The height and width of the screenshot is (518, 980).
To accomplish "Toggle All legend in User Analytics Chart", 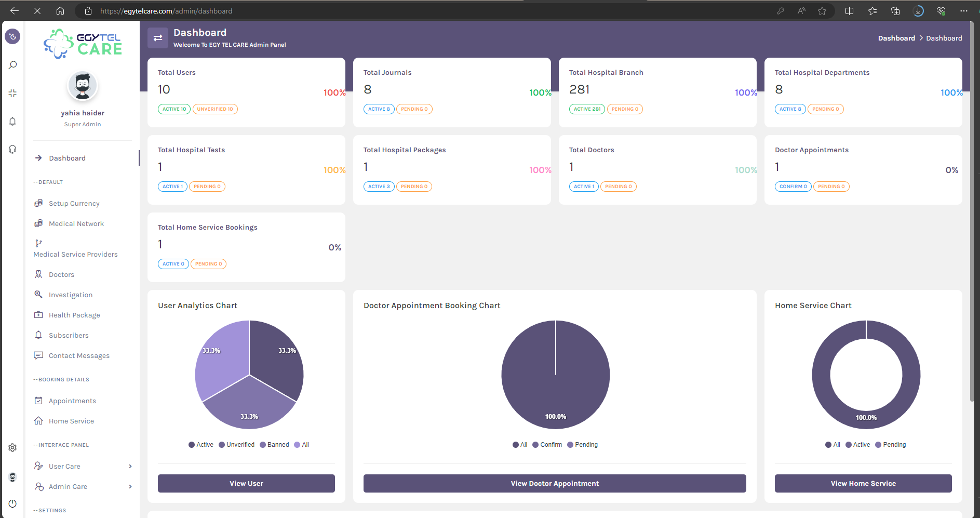I will tap(302, 445).
